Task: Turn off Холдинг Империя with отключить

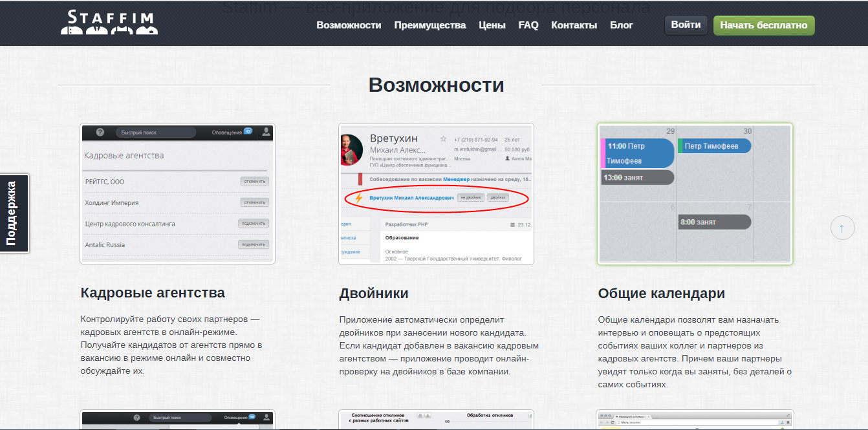Action: pyautogui.click(x=255, y=202)
